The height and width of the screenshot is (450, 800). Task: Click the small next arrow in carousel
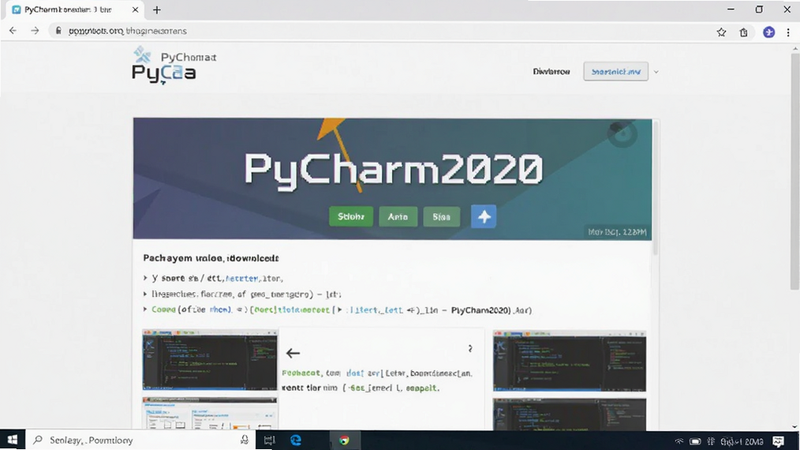[x=470, y=348]
